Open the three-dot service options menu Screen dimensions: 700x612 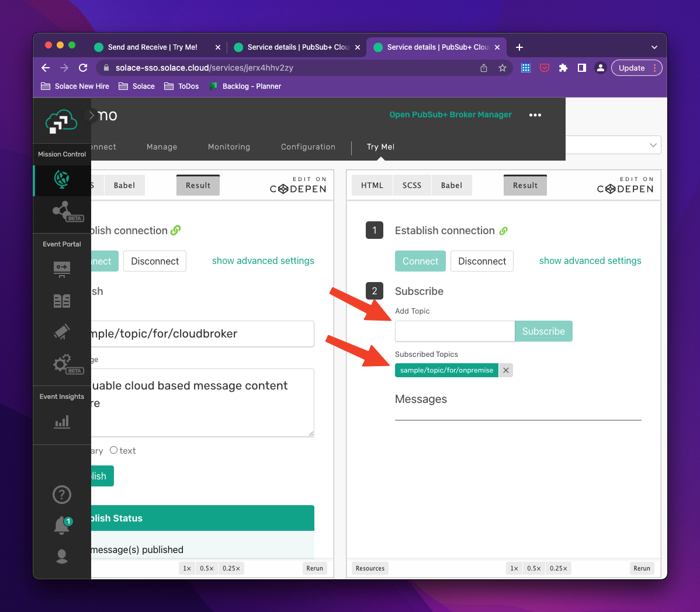(x=535, y=114)
